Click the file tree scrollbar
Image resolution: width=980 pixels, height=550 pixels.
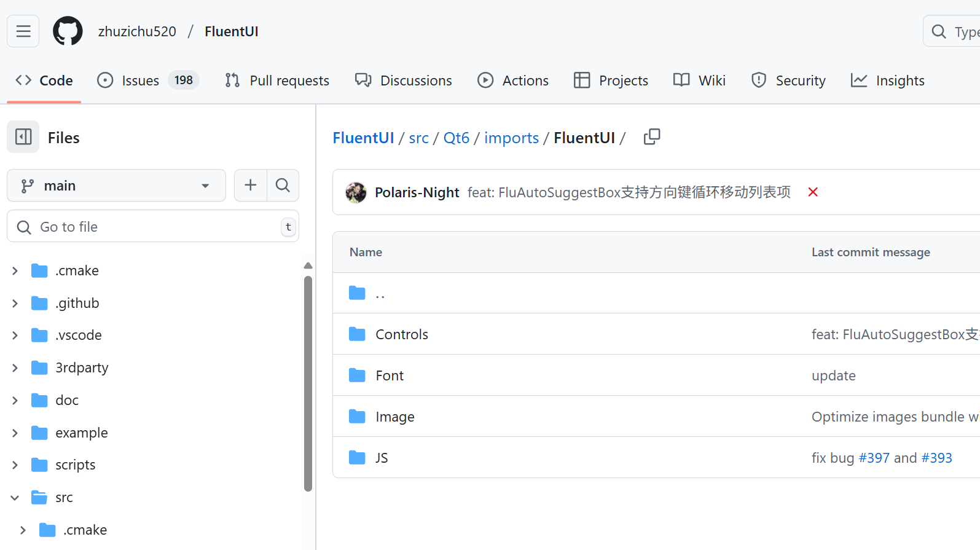click(308, 383)
